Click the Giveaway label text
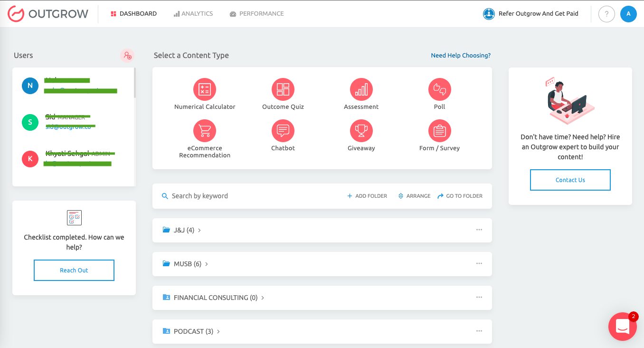The height and width of the screenshot is (348, 644). click(x=361, y=148)
